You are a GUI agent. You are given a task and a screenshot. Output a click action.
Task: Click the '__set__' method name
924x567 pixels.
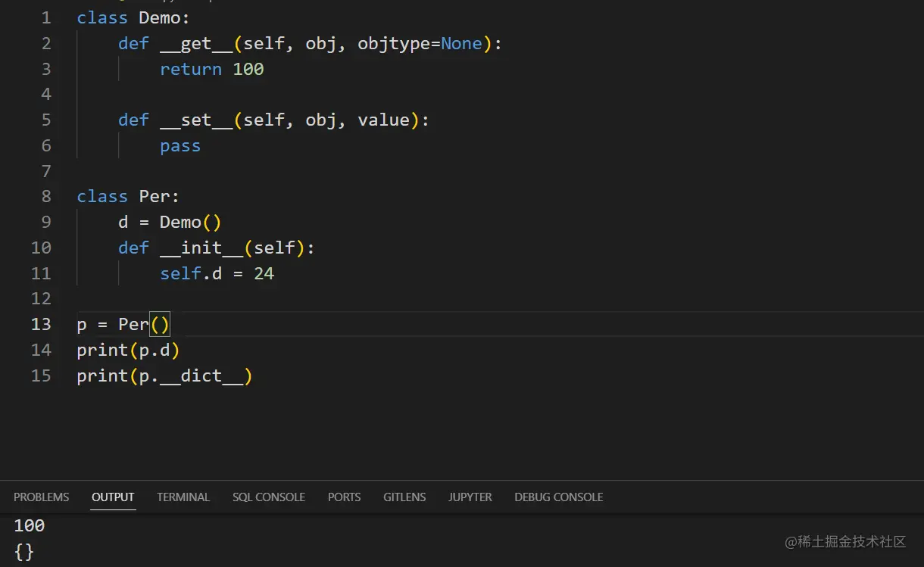click(x=195, y=120)
